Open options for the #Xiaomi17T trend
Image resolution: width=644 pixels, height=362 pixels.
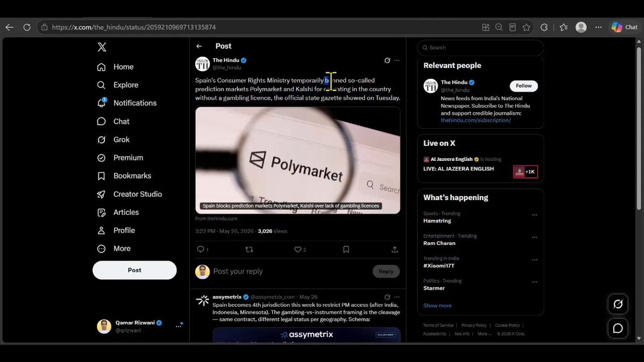click(x=535, y=260)
